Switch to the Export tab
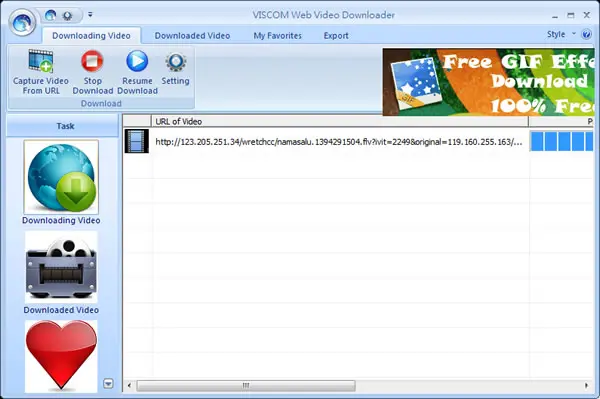The height and width of the screenshot is (399, 600). [x=336, y=36]
